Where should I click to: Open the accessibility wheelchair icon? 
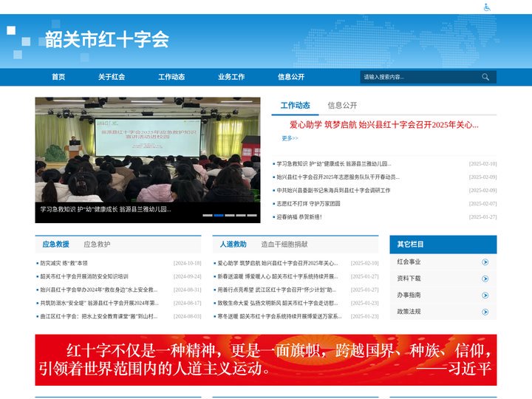[x=487, y=7]
